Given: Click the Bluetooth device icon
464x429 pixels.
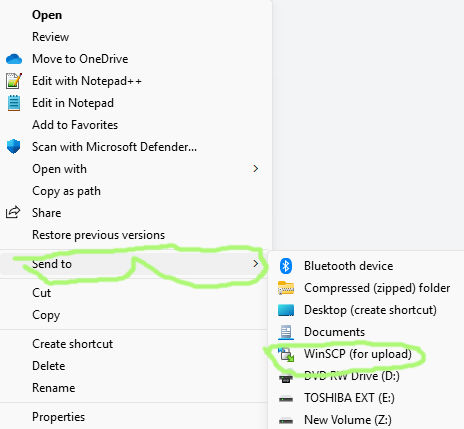Looking at the screenshot, I should point(286,266).
